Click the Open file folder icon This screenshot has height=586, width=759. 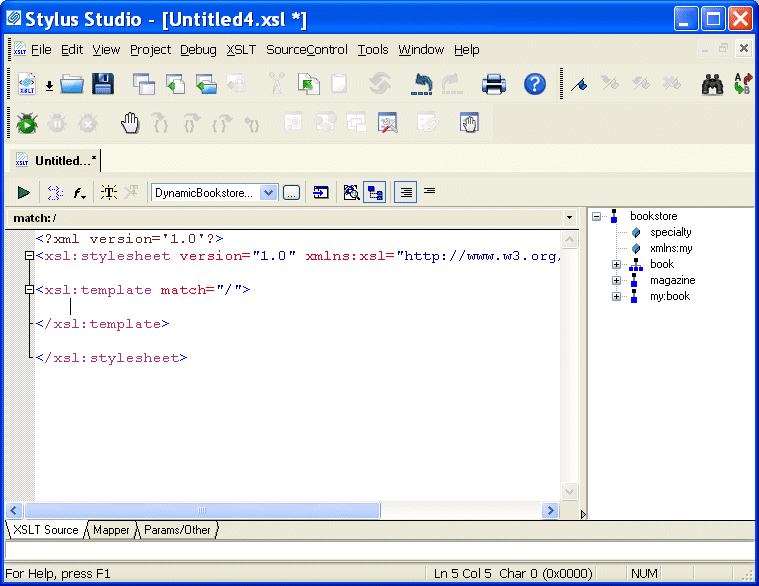(72, 84)
